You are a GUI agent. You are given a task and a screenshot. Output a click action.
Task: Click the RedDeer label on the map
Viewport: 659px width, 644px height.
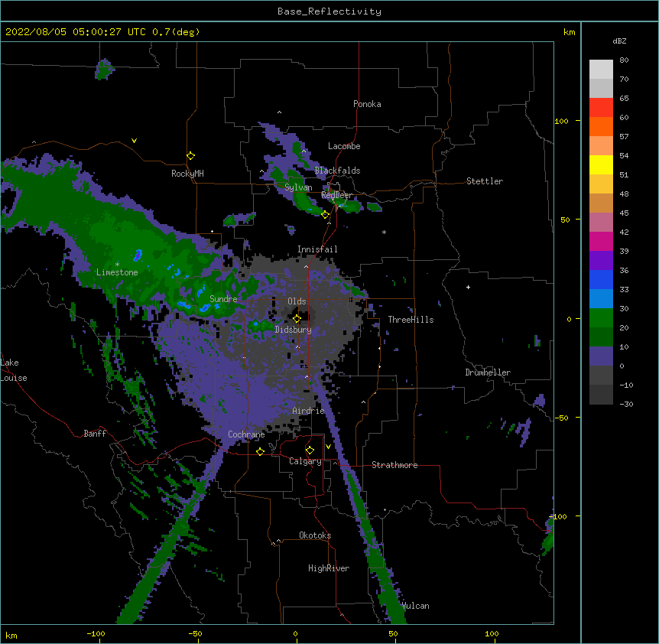point(336,195)
